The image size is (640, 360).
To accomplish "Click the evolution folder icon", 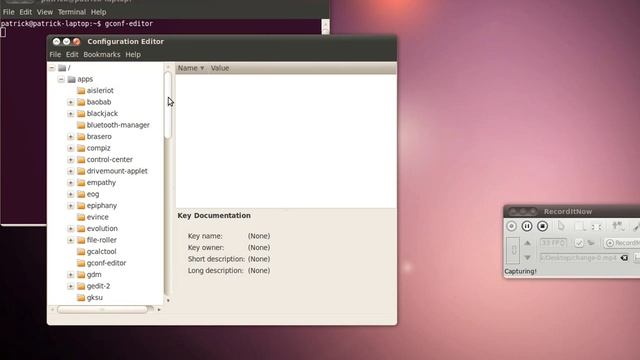I will (81, 229).
